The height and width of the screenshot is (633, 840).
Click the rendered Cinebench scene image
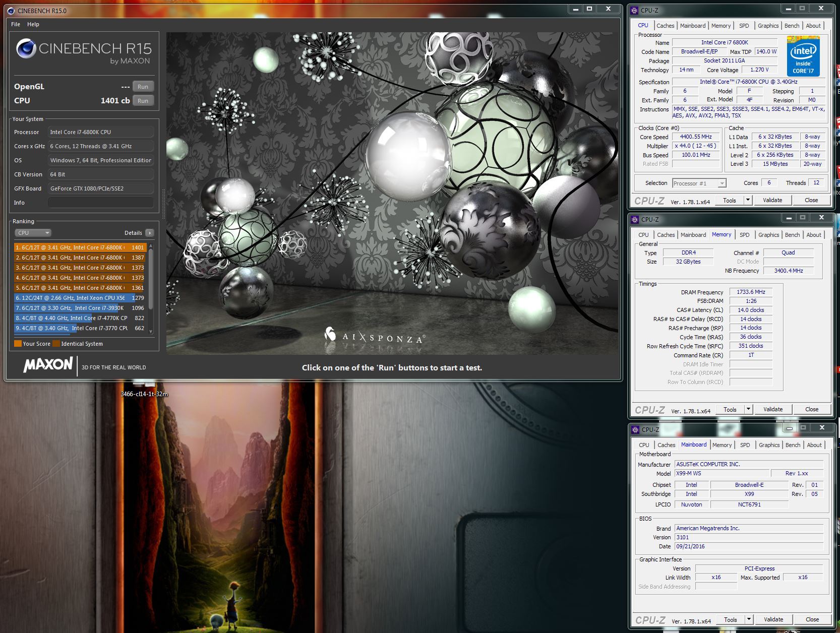[392, 194]
